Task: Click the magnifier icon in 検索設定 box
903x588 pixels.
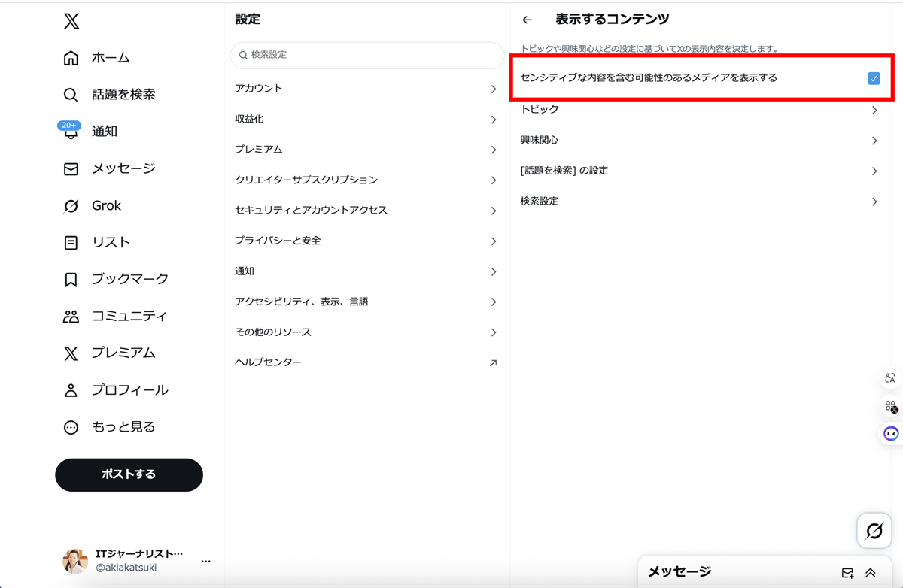Action: click(243, 55)
